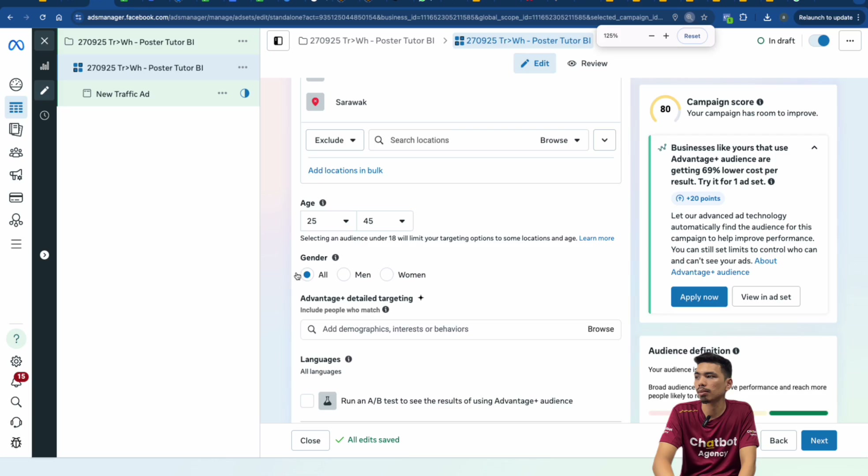Click browser zoom Reset button

click(692, 36)
